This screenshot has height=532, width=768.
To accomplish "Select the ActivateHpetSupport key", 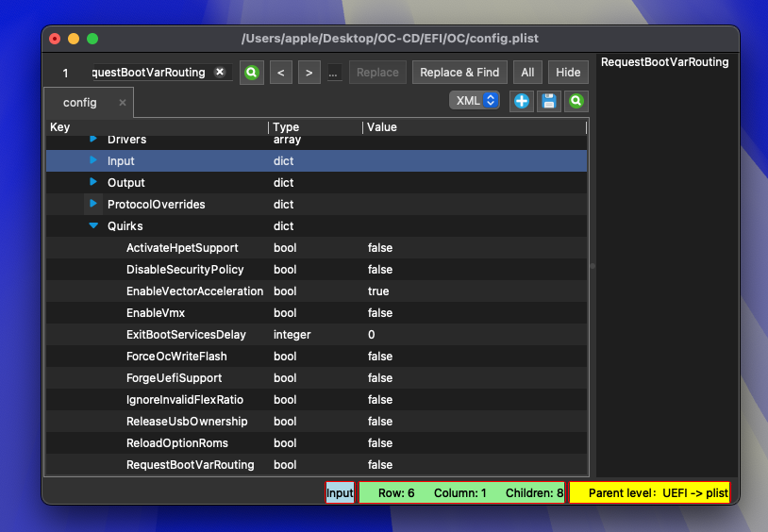I will 182,248.
